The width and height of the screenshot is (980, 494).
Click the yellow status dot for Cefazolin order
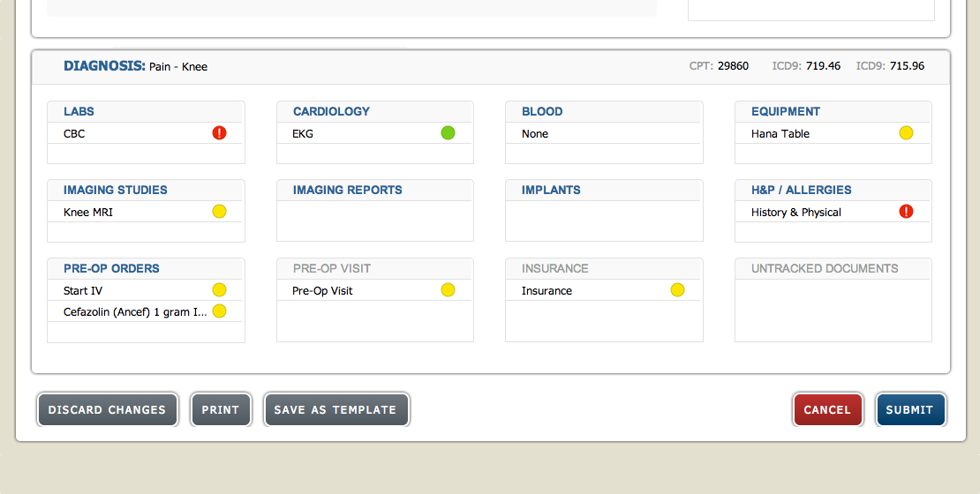tap(219, 311)
